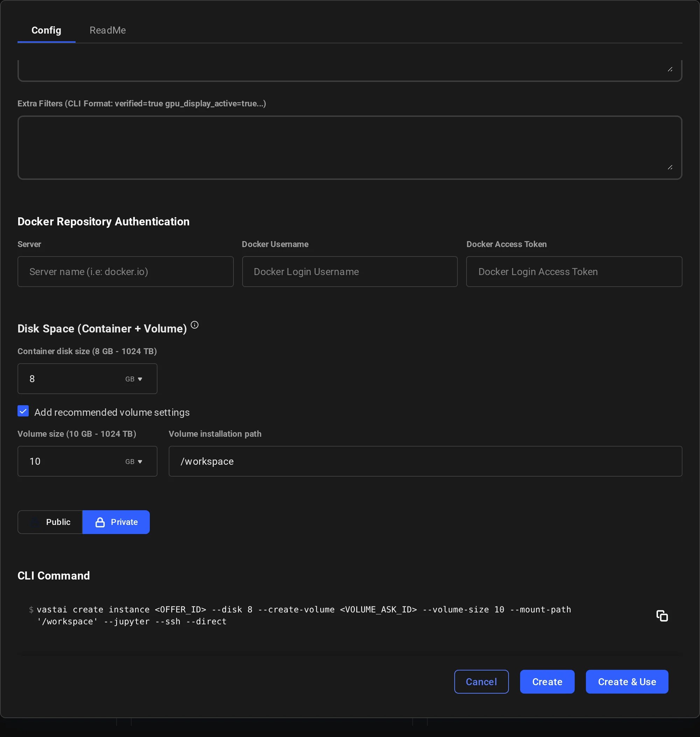Screen dimensions: 700x737
Task: Click the lock icon on Private
Action: click(x=100, y=522)
